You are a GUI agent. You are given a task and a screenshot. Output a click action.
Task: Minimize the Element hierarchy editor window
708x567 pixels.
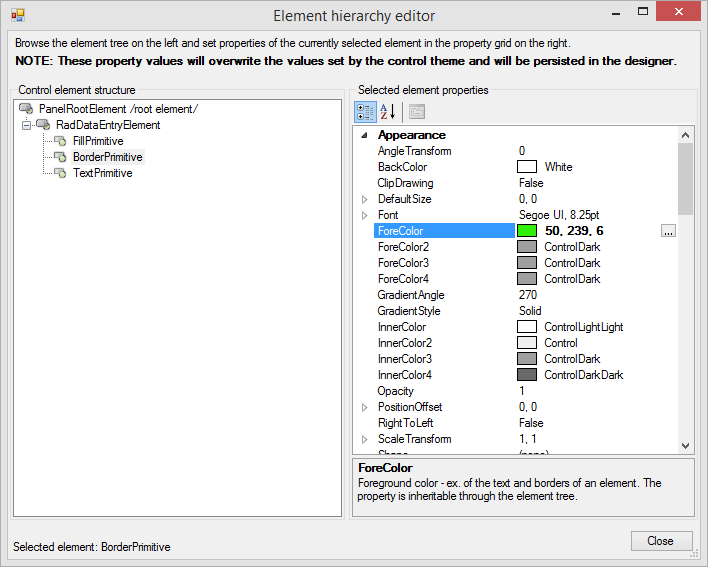tap(615, 13)
